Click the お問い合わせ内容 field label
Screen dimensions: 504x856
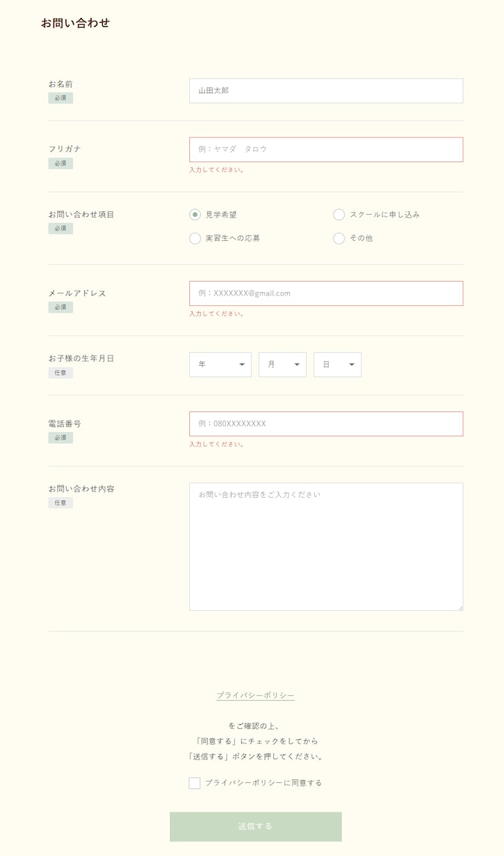(x=81, y=489)
